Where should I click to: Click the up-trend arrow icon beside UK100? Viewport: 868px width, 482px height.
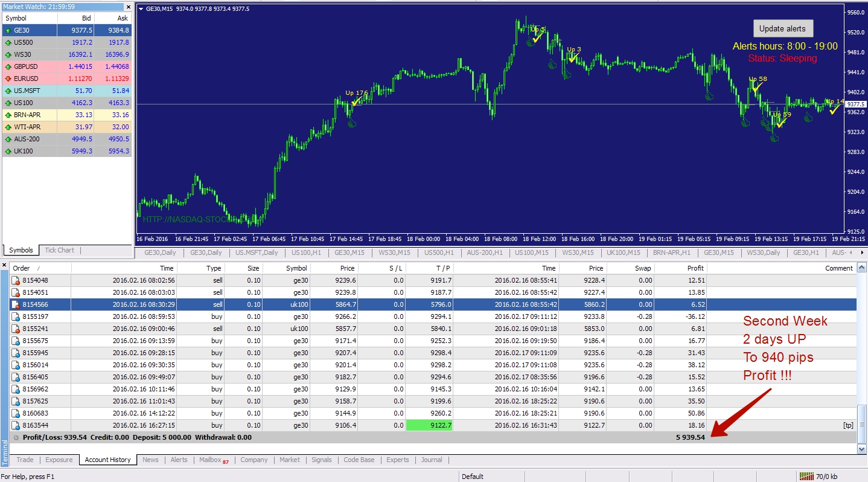(x=8, y=151)
